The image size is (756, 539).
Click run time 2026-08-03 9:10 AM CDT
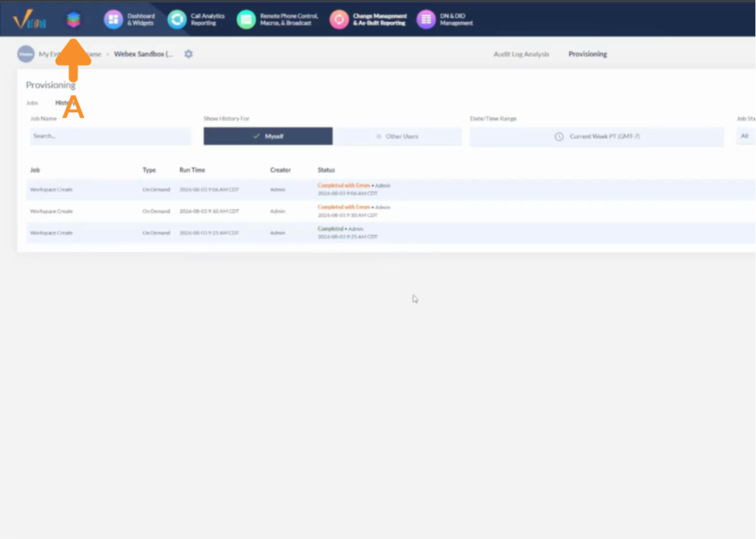click(x=209, y=212)
